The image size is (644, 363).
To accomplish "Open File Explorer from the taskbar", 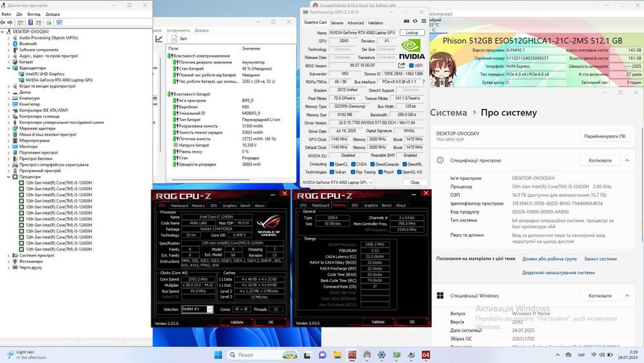I will tap(337, 355).
